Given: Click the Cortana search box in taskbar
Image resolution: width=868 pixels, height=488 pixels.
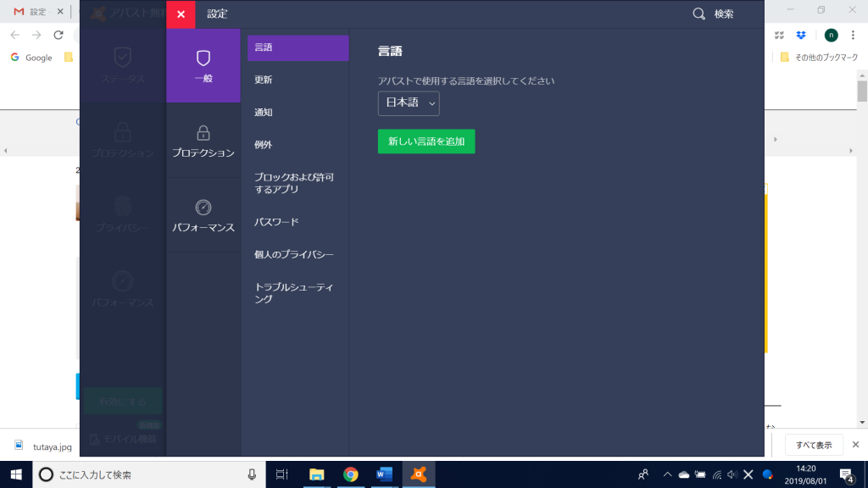Looking at the screenshot, I should point(149,474).
